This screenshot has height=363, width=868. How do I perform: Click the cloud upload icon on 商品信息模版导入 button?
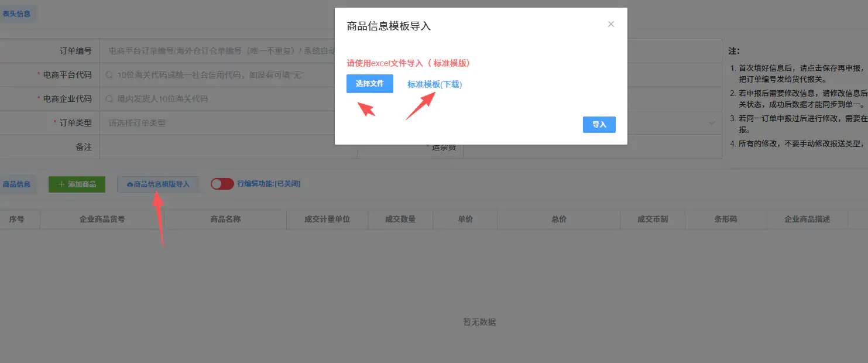coord(130,184)
